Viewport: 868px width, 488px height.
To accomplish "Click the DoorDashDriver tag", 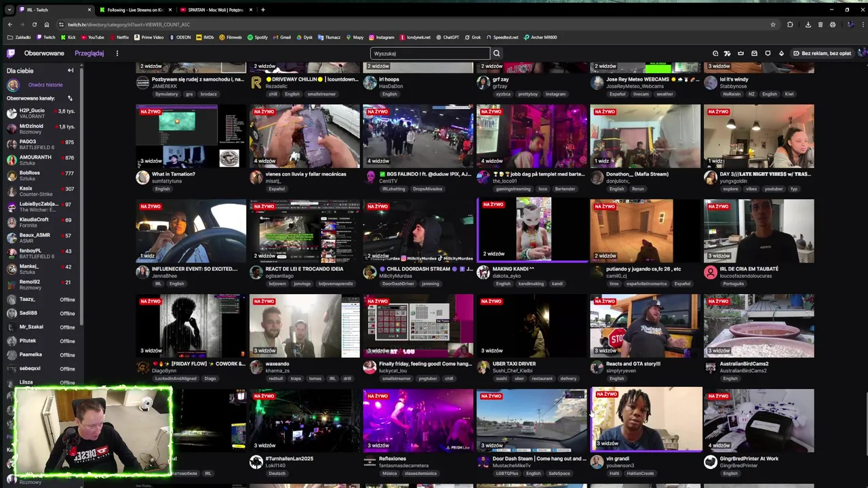I will point(397,284).
